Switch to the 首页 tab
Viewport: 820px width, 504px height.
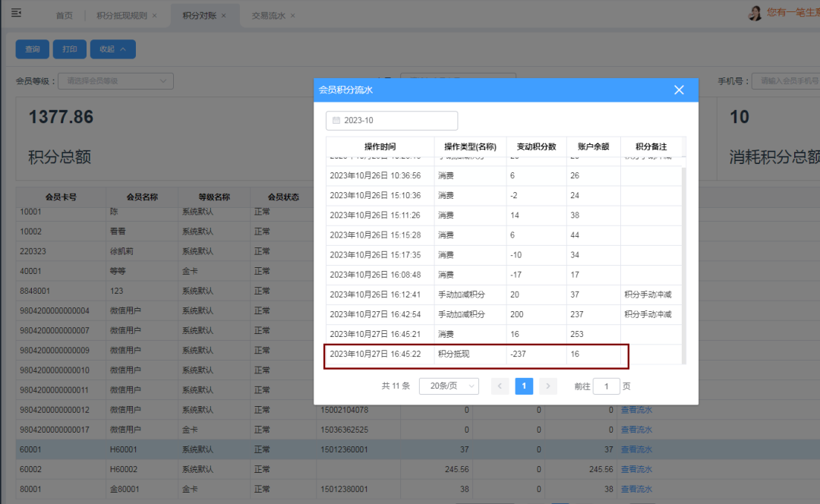pos(65,16)
